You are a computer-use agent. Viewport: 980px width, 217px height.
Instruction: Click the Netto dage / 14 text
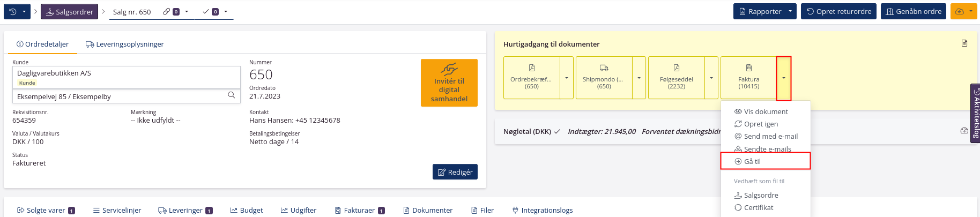pos(274,142)
